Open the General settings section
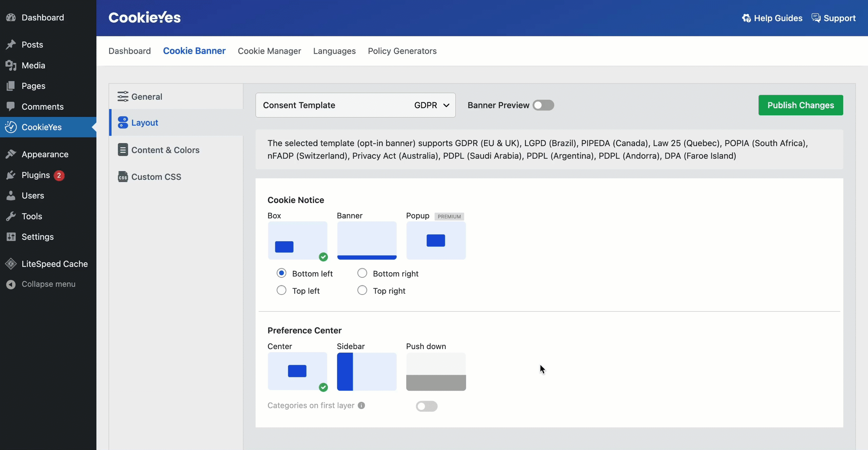The height and width of the screenshot is (450, 868). (x=176, y=97)
